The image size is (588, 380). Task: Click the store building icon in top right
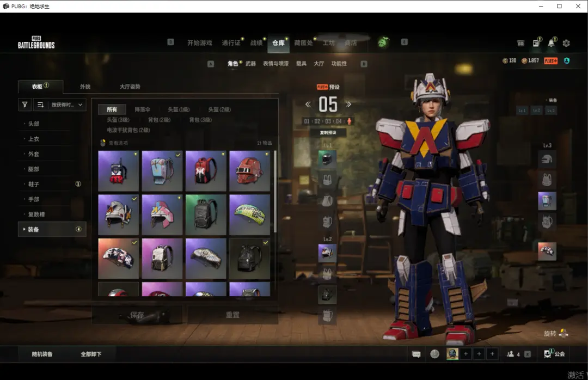tap(521, 43)
